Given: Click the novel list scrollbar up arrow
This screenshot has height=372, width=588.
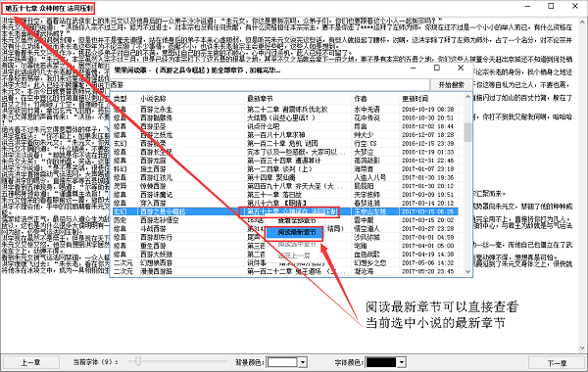Looking at the screenshot, I should tap(467, 97).
